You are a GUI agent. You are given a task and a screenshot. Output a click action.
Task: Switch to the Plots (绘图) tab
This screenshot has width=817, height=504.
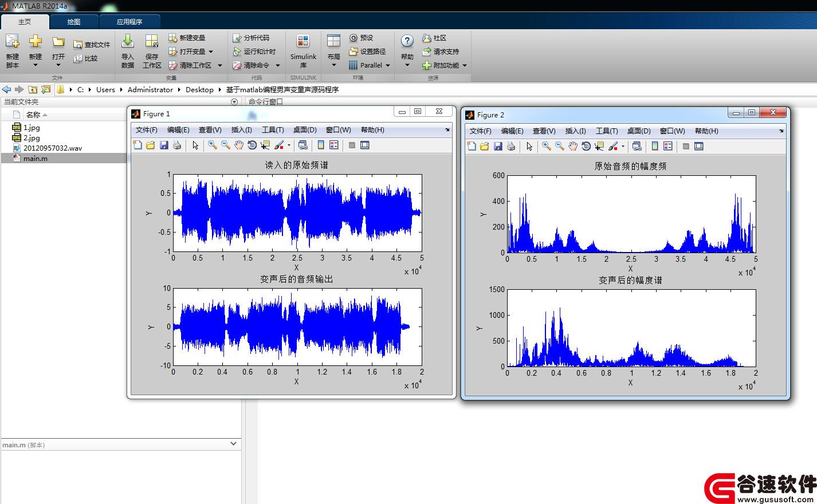(x=74, y=22)
